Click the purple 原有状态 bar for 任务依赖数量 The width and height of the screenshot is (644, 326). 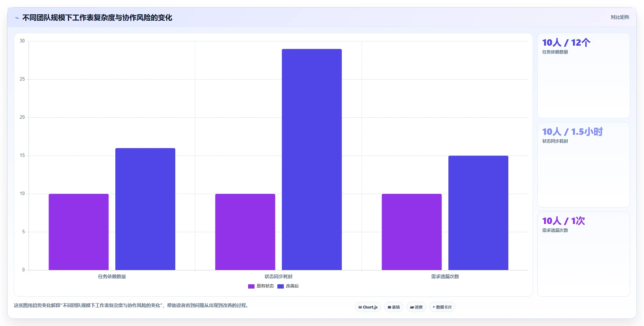[79, 232]
